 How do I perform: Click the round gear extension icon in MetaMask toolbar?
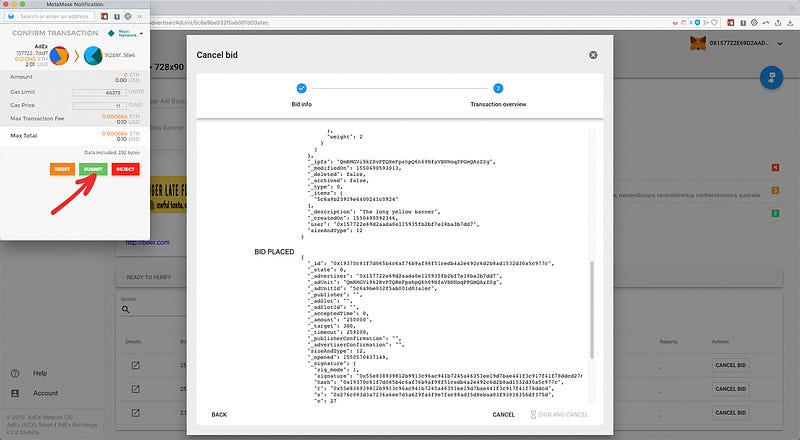128,16
